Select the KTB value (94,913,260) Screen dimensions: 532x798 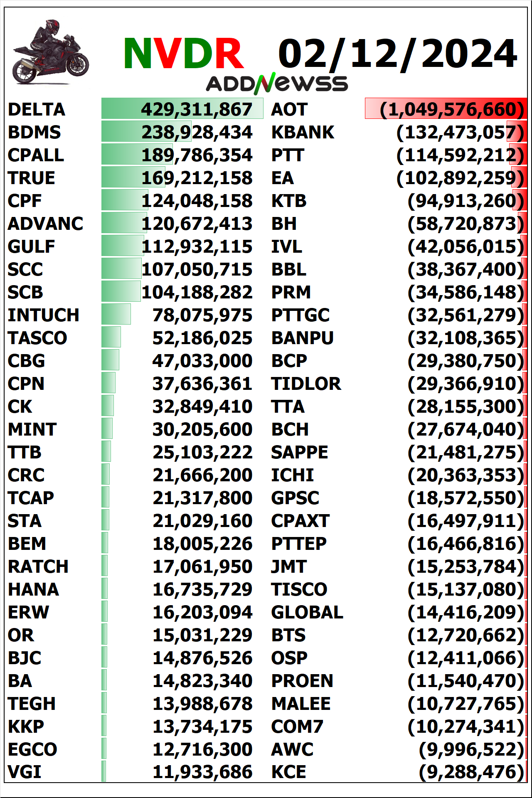pos(466,201)
